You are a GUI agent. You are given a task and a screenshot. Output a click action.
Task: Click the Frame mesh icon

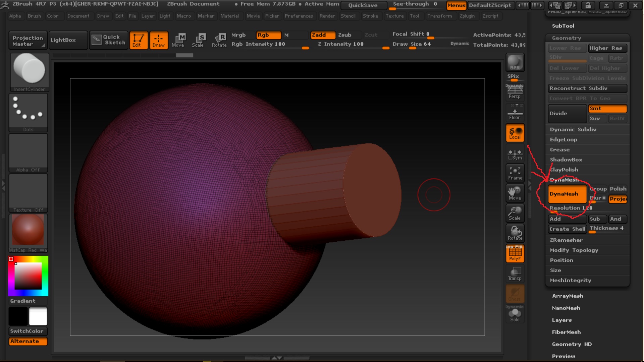pos(515,173)
